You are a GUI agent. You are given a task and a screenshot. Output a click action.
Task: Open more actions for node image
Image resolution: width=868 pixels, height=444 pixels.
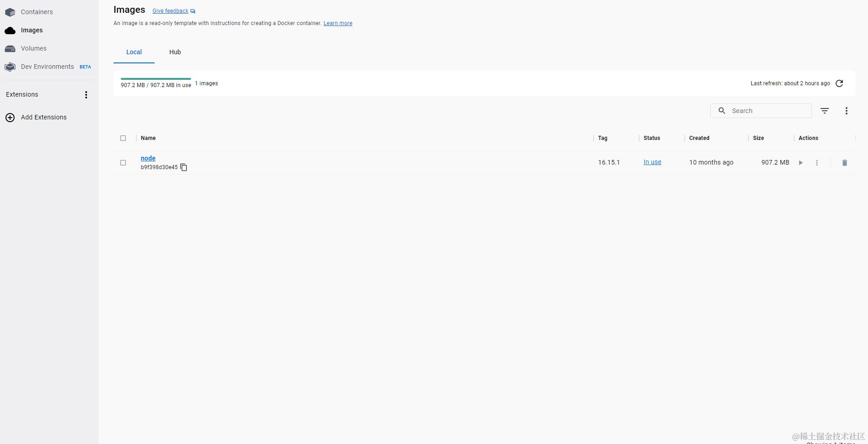coord(817,163)
